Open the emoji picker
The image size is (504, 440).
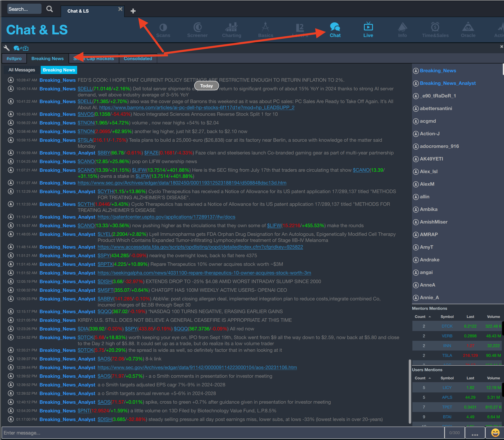coord(495,433)
